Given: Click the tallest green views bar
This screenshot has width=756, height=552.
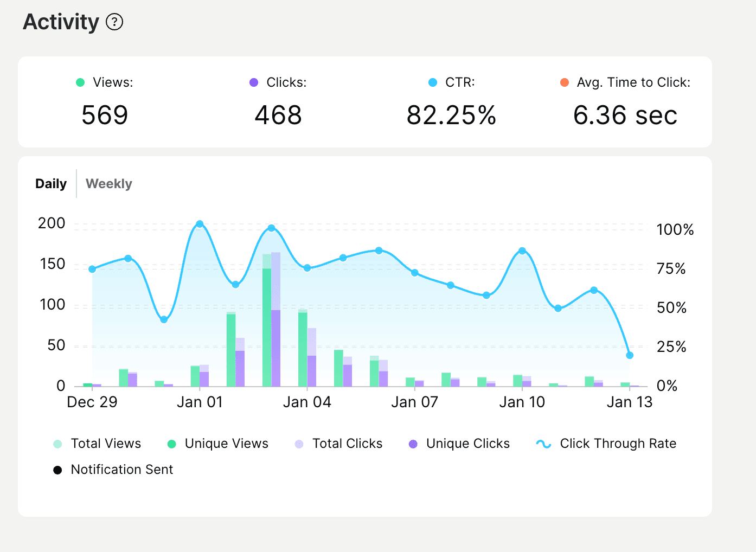Looking at the screenshot, I should pos(266,325).
